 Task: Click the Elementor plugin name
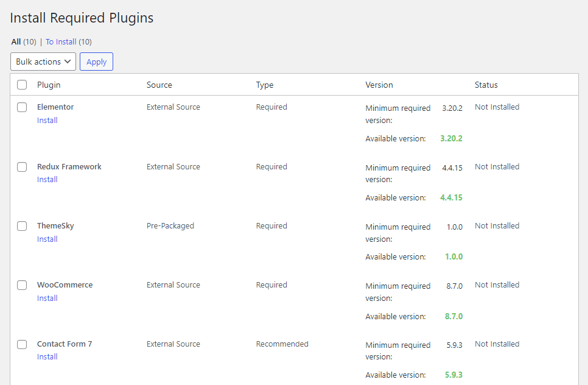[55, 107]
